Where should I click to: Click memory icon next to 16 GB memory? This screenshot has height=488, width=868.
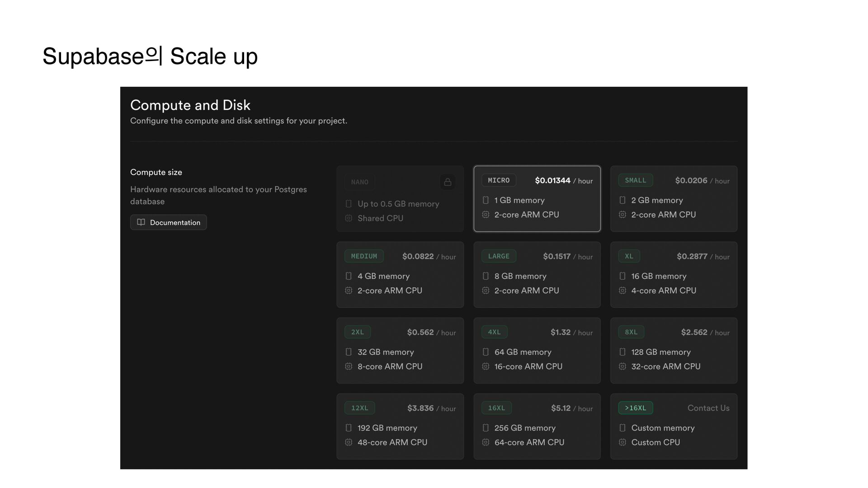click(x=623, y=276)
